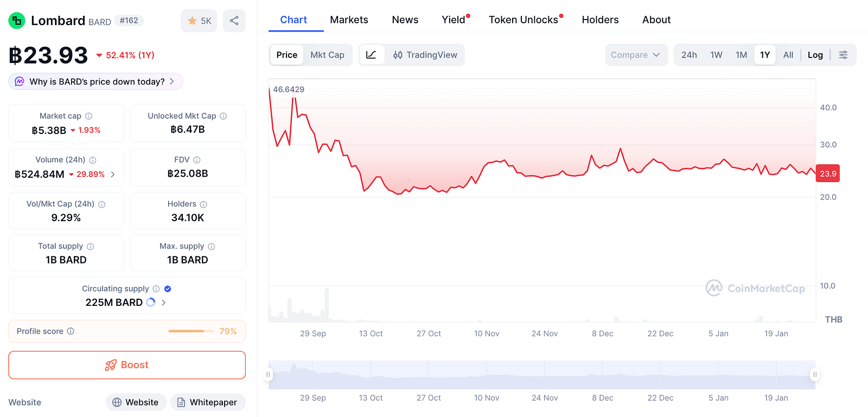This screenshot has height=417, width=868.
Task: Open Profile score info icon
Action: click(71, 331)
